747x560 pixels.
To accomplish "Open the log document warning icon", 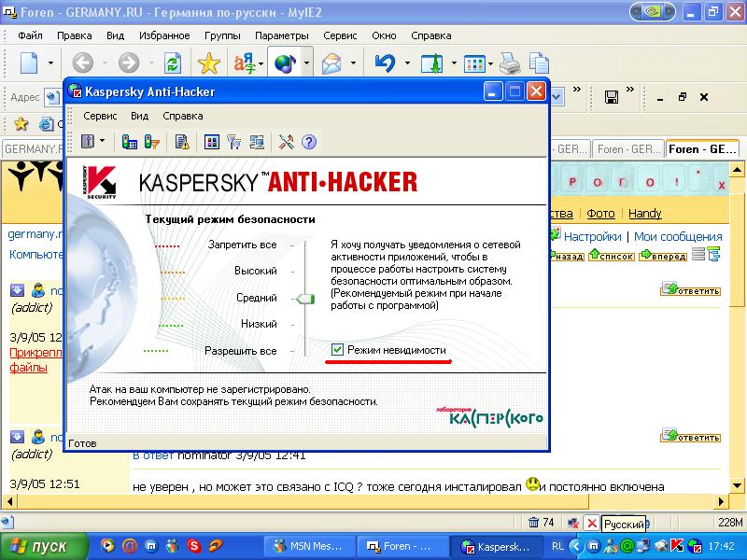I will (182, 142).
